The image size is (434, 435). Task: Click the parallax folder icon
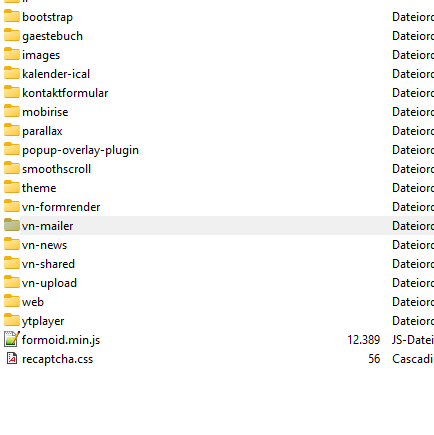click(x=12, y=130)
